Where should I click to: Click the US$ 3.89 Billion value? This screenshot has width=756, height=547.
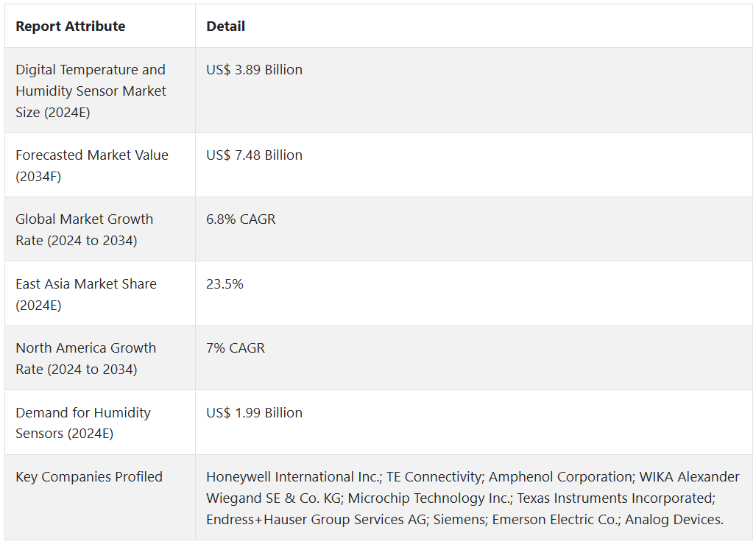pyautogui.click(x=254, y=70)
